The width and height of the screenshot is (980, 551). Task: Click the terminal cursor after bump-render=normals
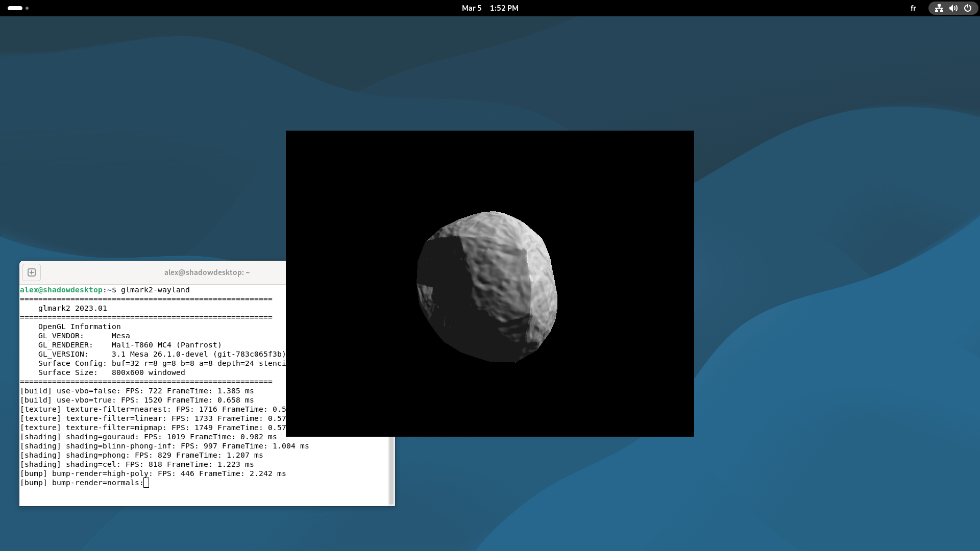point(146,483)
